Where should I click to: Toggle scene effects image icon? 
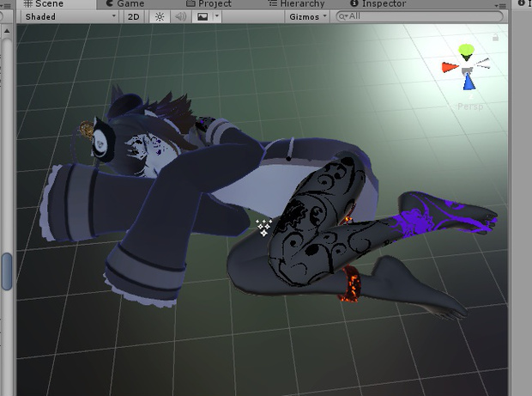[x=203, y=16]
